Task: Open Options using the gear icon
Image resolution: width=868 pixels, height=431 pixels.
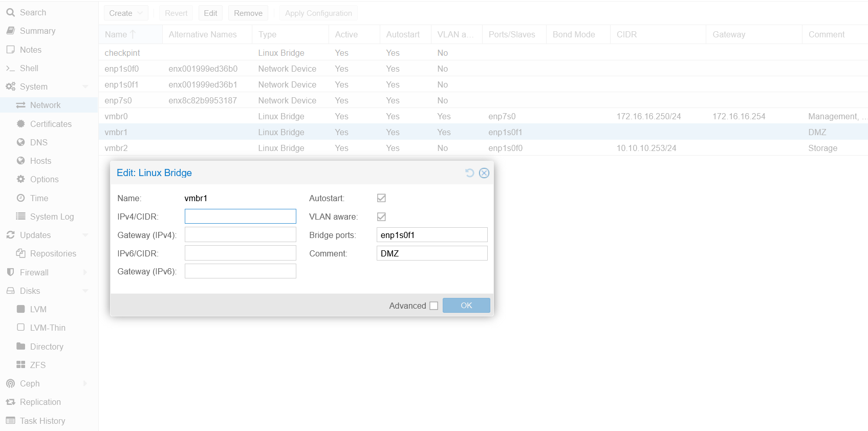Action: click(x=21, y=179)
